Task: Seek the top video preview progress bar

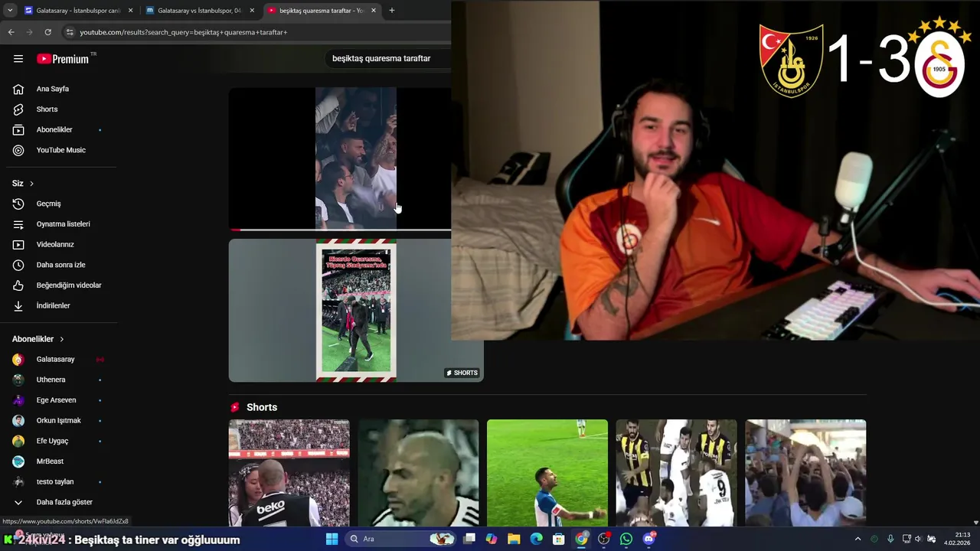Action: (340, 230)
